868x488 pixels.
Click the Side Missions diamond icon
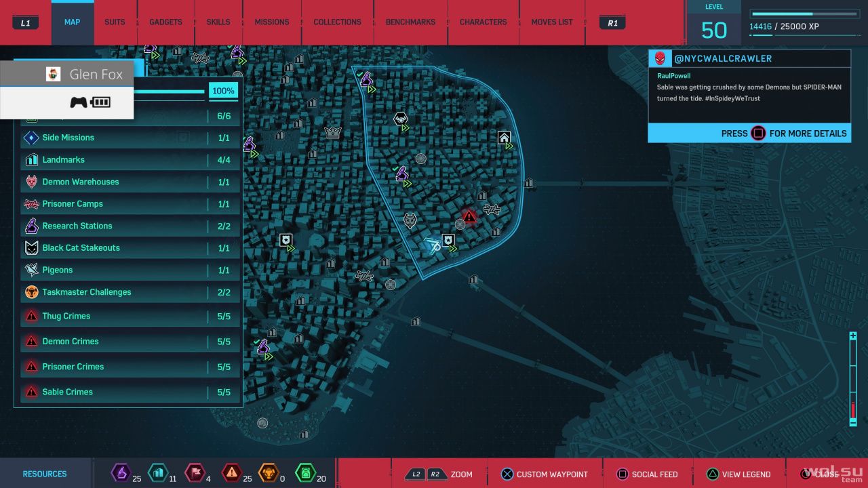[31, 138]
